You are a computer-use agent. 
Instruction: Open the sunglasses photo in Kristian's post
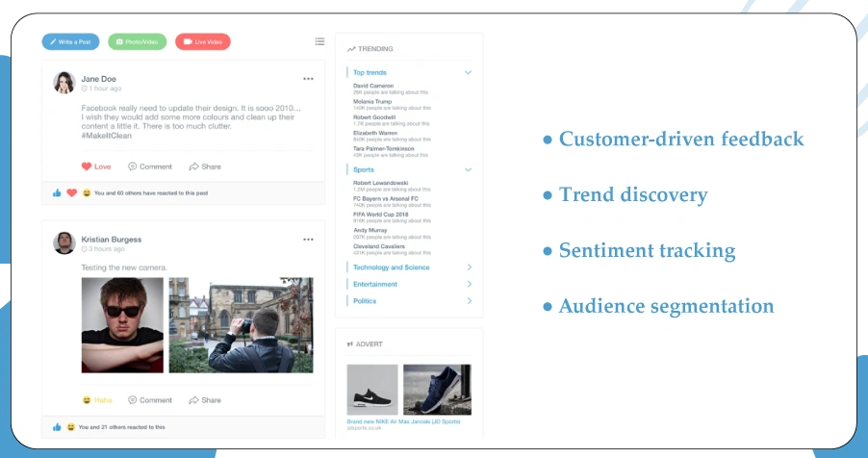tap(122, 325)
